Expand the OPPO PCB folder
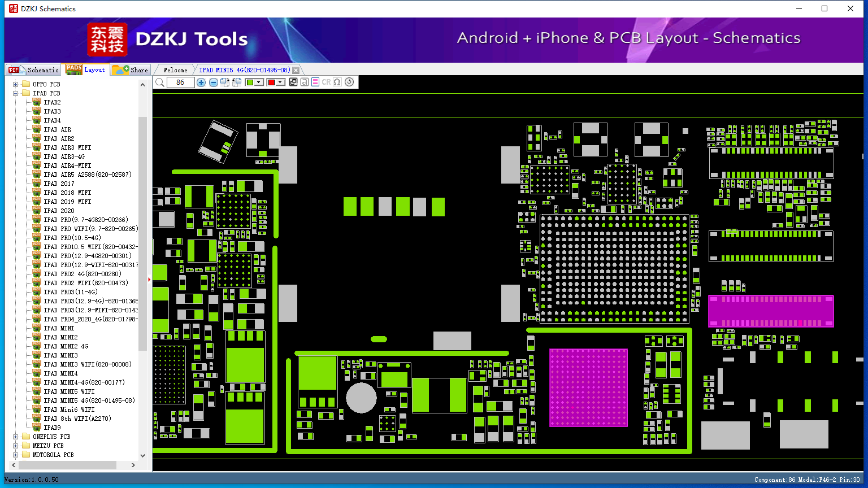 point(16,84)
